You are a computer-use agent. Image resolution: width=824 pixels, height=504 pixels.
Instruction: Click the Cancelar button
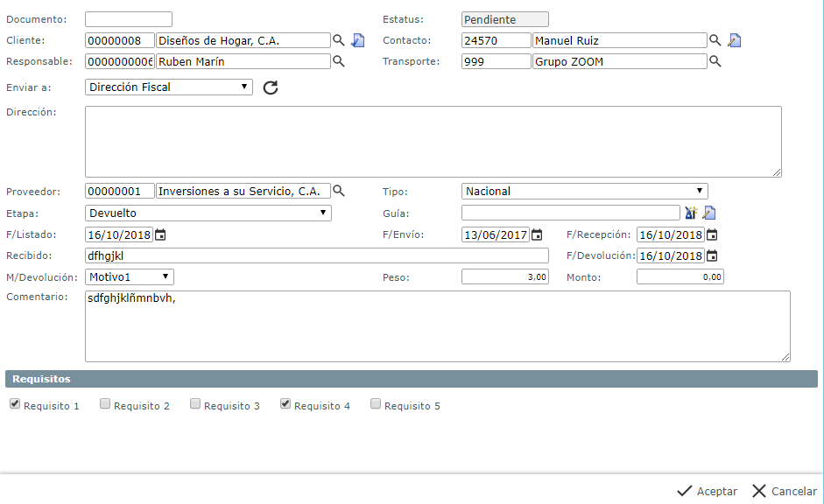coord(785,491)
